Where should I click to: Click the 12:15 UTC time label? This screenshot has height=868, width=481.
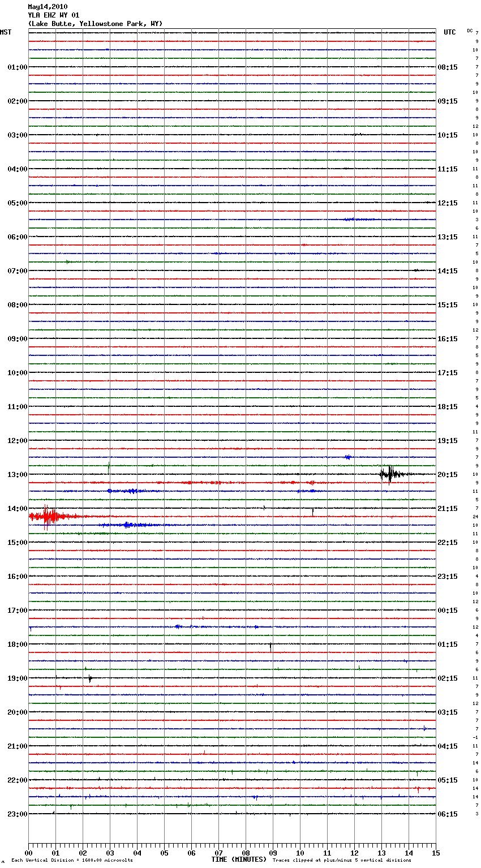coord(448,203)
